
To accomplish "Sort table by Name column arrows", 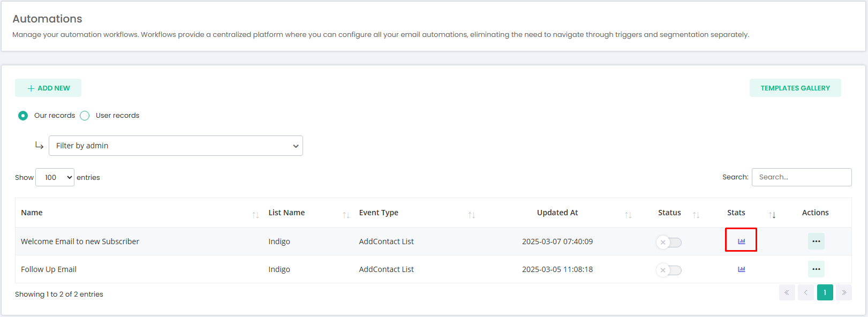I will (x=255, y=215).
